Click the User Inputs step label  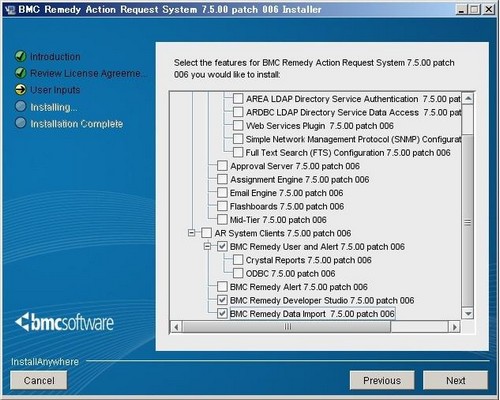coord(55,90)
